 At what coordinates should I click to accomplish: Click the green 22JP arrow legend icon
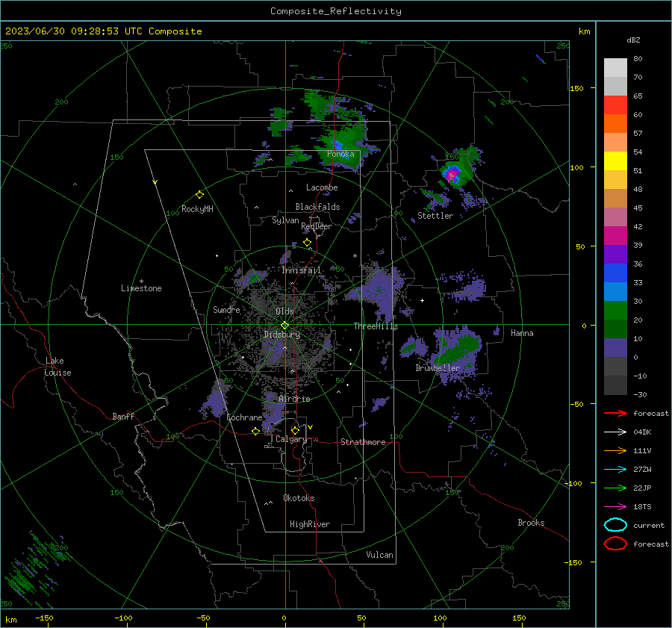[615, 488]
